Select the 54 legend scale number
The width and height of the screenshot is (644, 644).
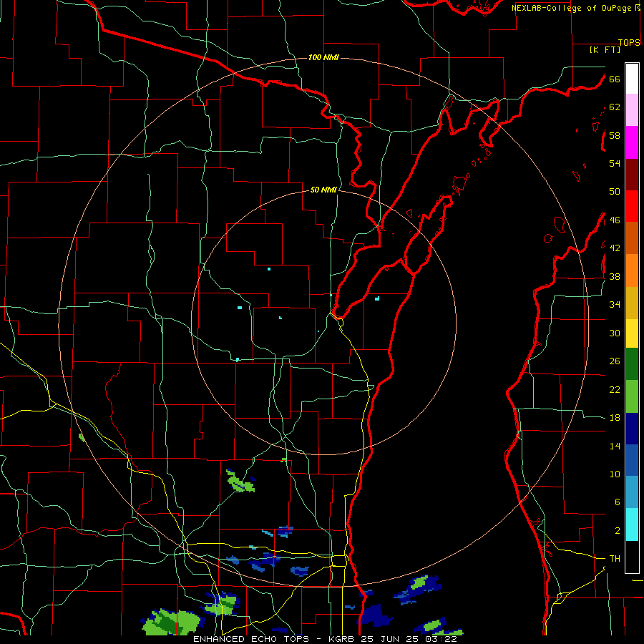tap(615, 163)
